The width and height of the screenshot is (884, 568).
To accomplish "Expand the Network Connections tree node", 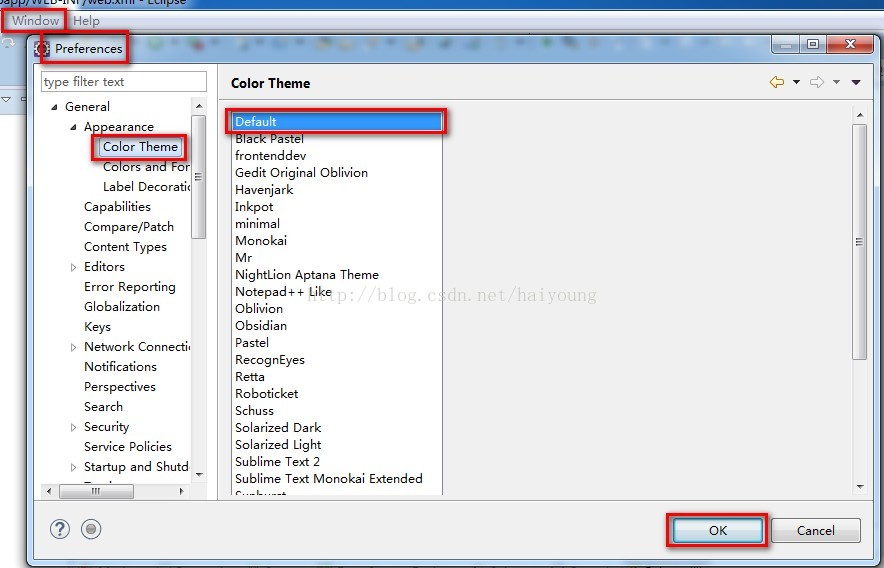I will [x=73, y=347].
